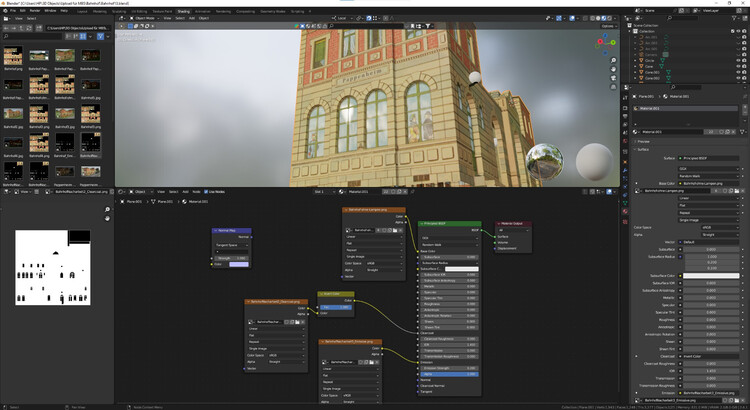Switch perspective/orthographic grid gizmo in viewport
This screenshot has height=410, width=750.
(x=613, y=87)
